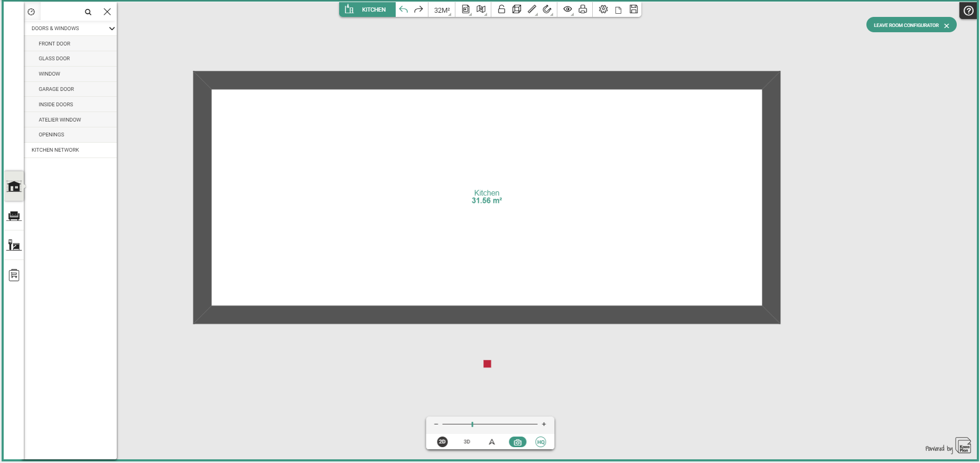Click the redo arrow in toolbar

point(418,10)
